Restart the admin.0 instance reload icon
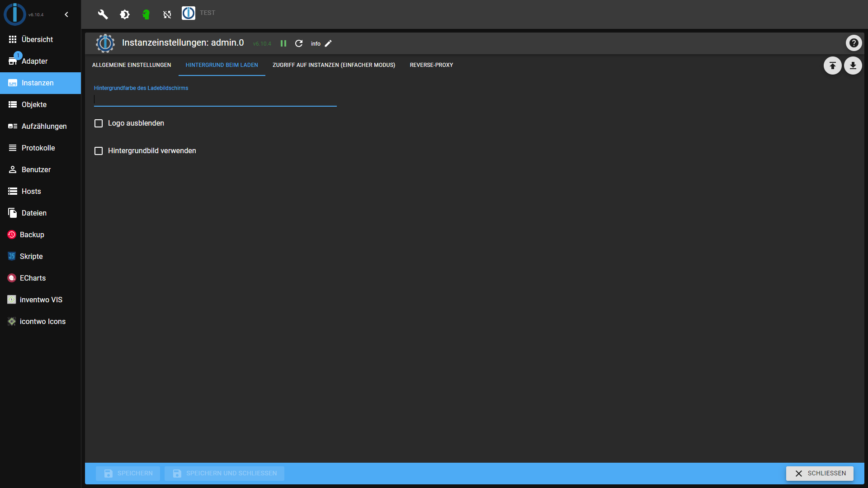The image size is (868, 488). [299, 43]
